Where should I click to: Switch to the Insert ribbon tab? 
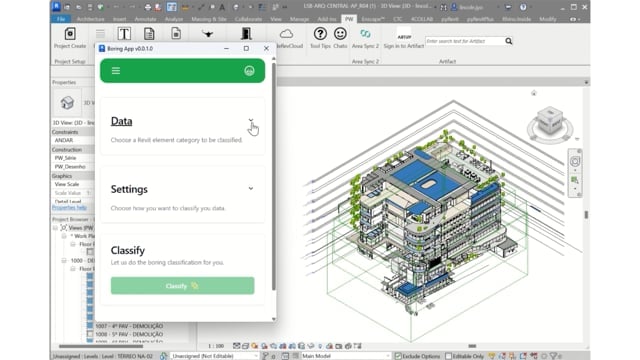pos(120,19)
